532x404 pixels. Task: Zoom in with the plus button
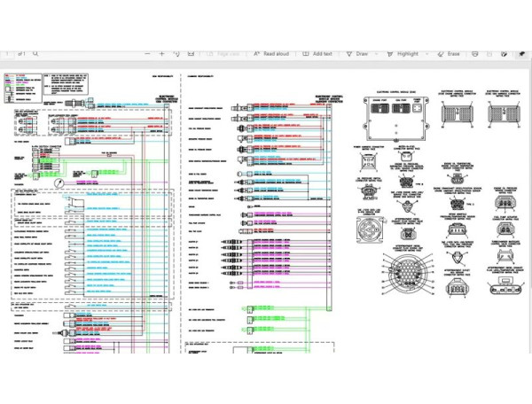coord(160,53)
